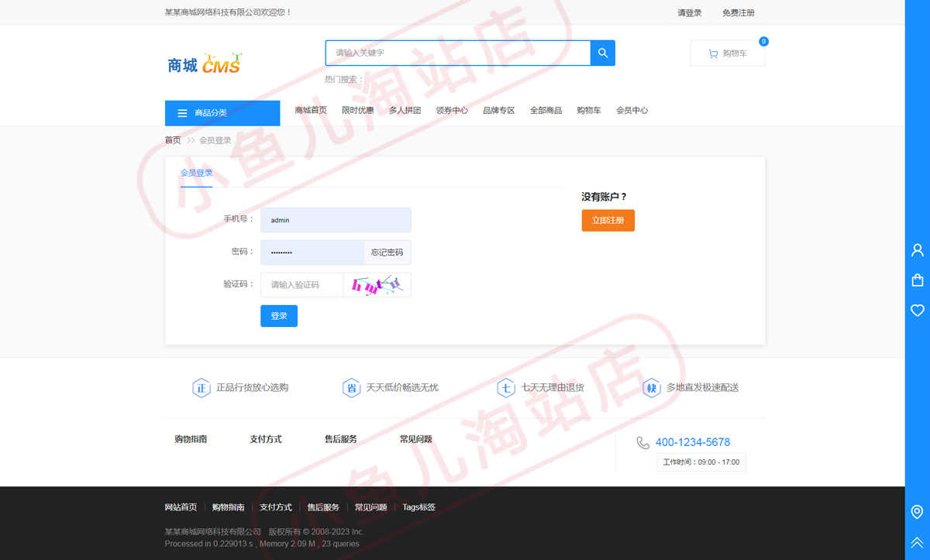The height and width of the screenshot is (560, 930).
Task: Open 品牌专区 in navigation
Action: [x=499, y=111]
